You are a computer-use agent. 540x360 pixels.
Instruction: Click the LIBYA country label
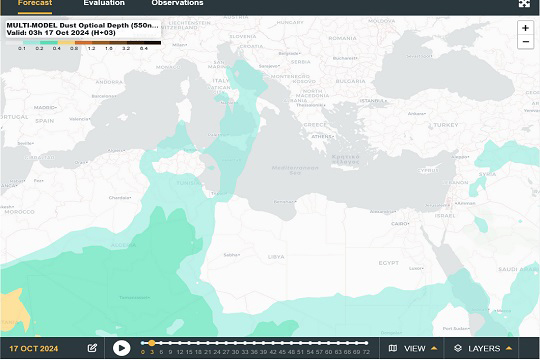click(276, 257)
